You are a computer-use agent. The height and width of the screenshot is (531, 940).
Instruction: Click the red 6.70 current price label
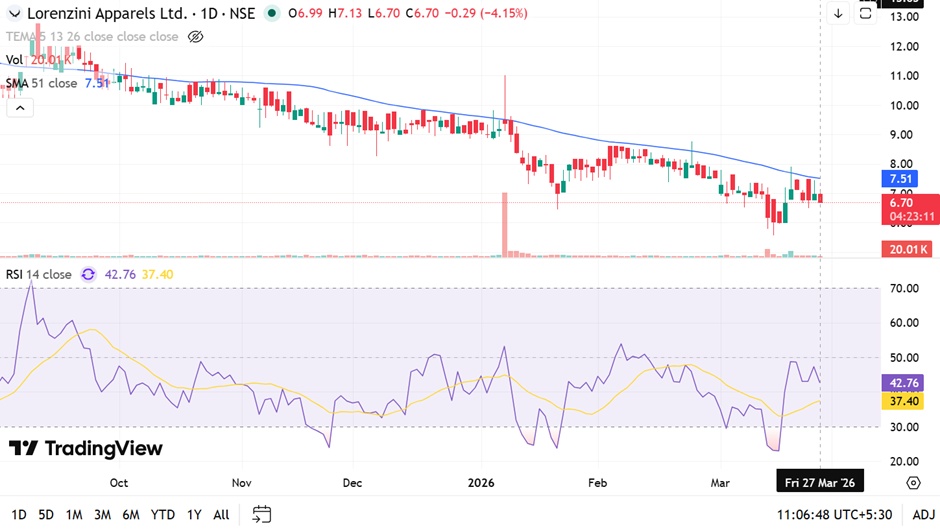pyautogui.click(x=904, y=202)
